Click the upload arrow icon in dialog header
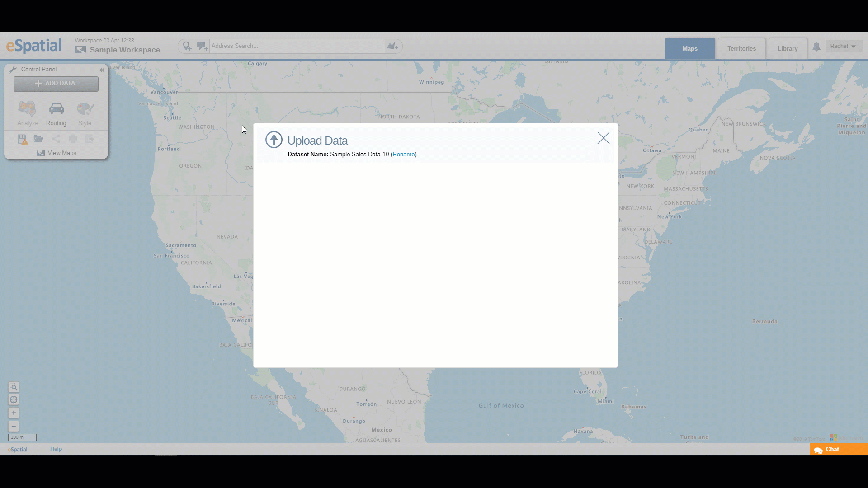Image resolution: width=868 pixels, height=488 pixels. click(274, 140)
